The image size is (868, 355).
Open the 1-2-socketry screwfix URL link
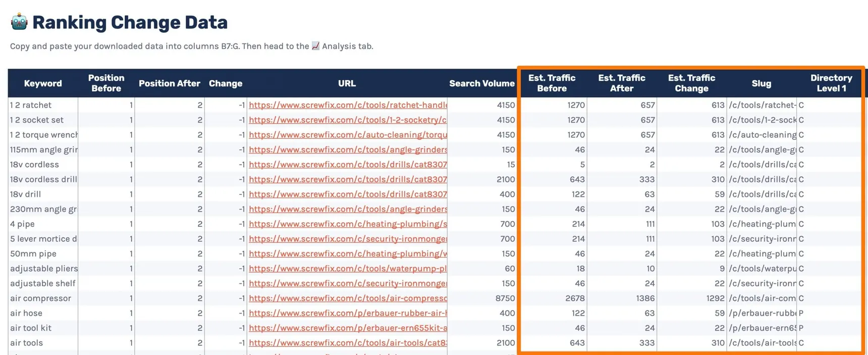click(348, 120)
